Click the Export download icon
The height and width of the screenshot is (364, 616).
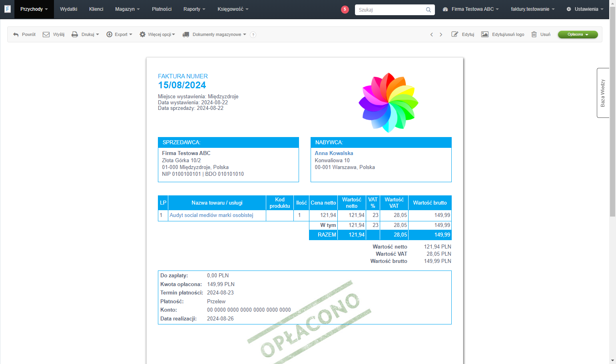point(110,34)
